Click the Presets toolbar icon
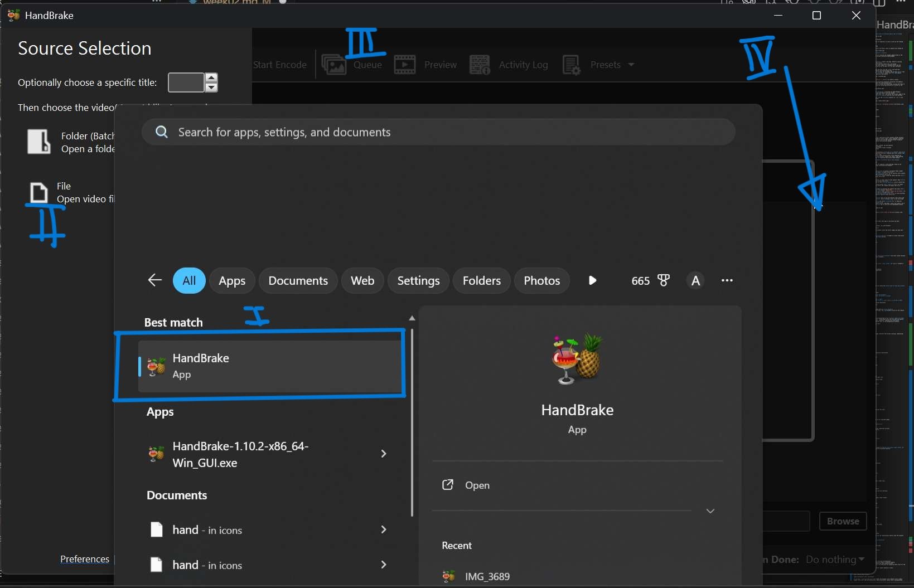This screenshot has height=588, width=914. pyautogui.click(x=572, y=65)
